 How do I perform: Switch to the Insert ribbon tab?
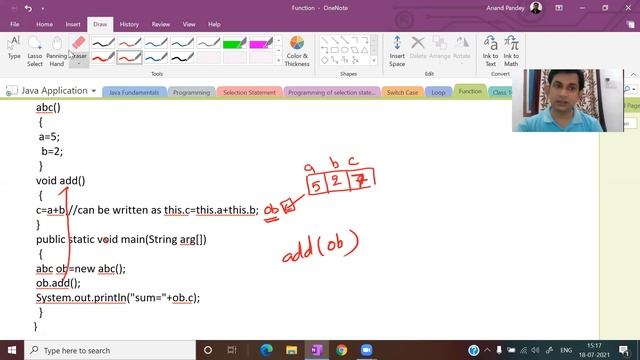point(73,24)
